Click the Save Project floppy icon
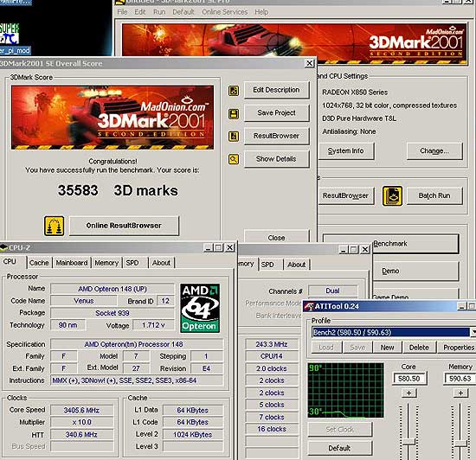Image resolution: width=476 pixels, height=460 pixels. (x=234, y=114)
